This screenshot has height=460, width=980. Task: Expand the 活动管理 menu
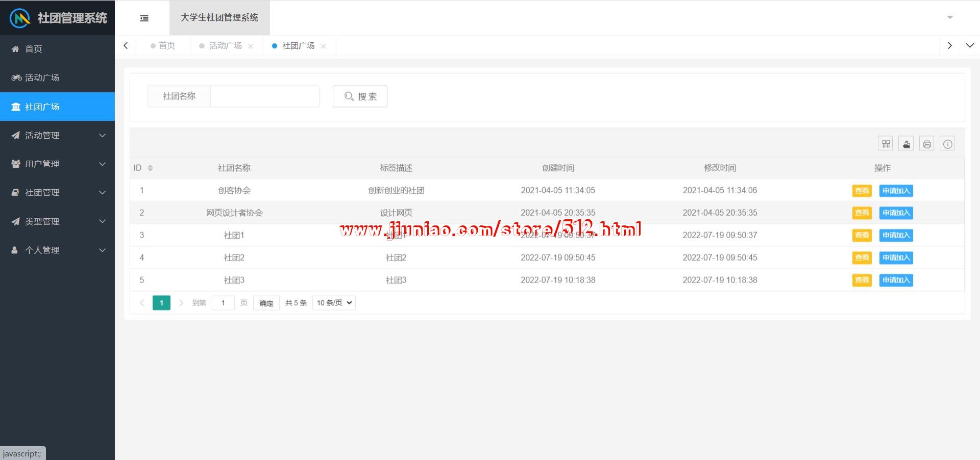57,135
